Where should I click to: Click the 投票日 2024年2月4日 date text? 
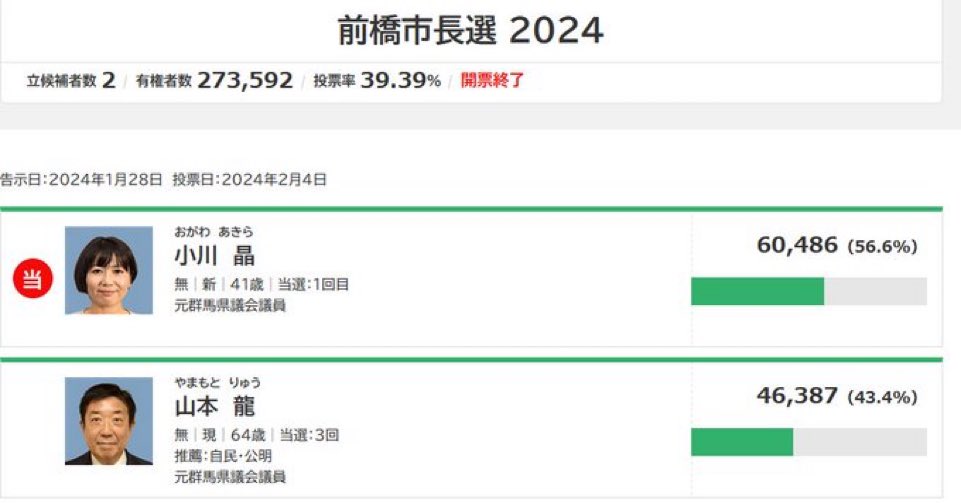[x=249, y=180]
